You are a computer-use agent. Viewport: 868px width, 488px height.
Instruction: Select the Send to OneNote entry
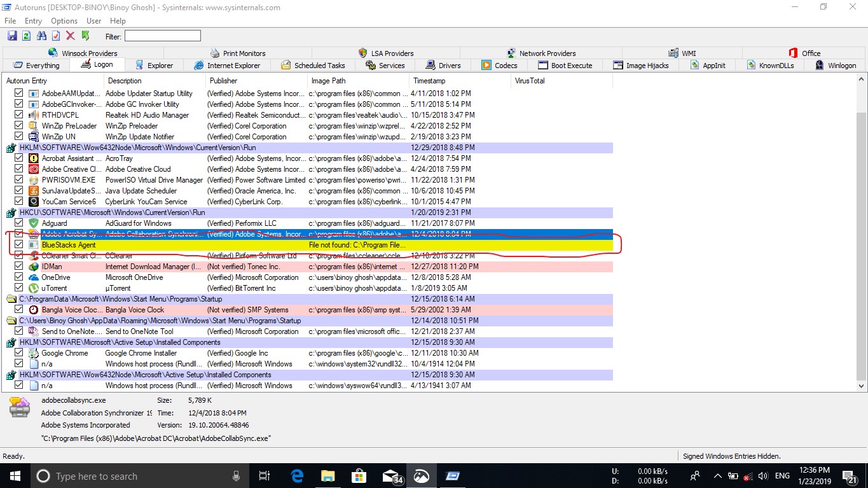308,331
